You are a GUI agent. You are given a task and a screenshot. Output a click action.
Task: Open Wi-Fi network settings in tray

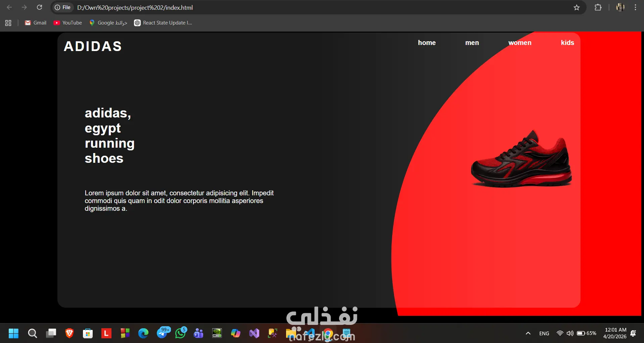coord(560,333)
